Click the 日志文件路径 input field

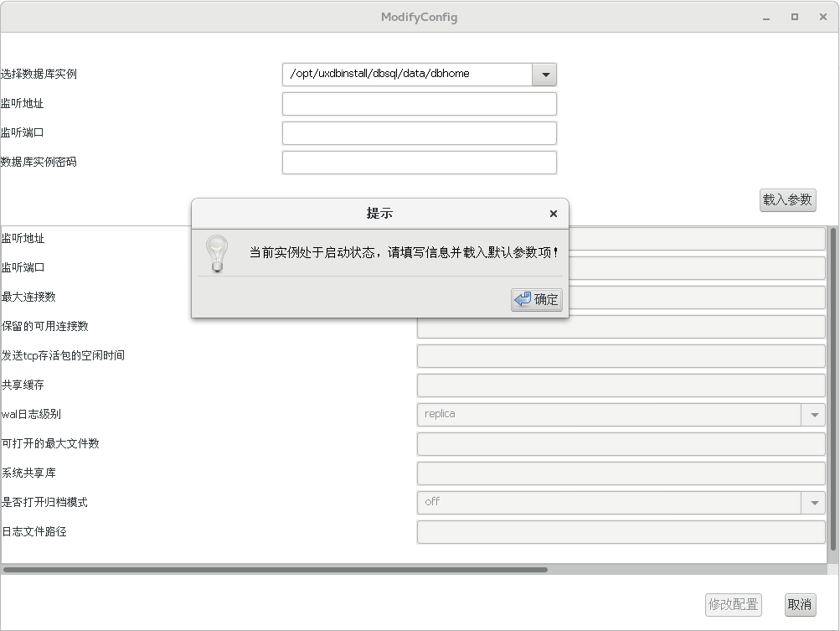(x=621, y=532)
